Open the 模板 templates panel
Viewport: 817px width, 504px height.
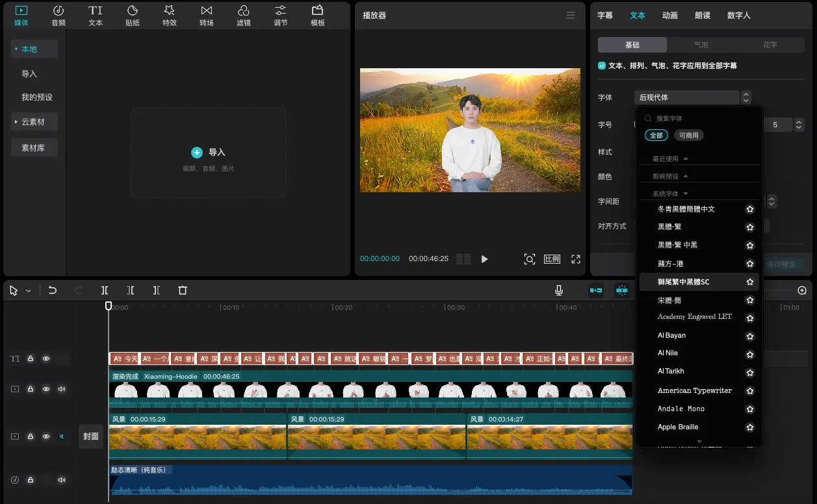pyautogui.click(x=318, y=16)
